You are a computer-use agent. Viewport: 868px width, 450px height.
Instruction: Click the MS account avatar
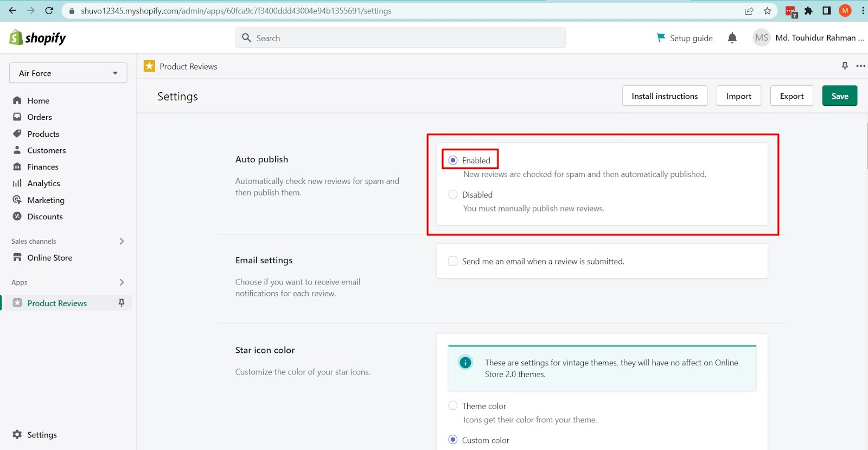click(x=762, y=37)
